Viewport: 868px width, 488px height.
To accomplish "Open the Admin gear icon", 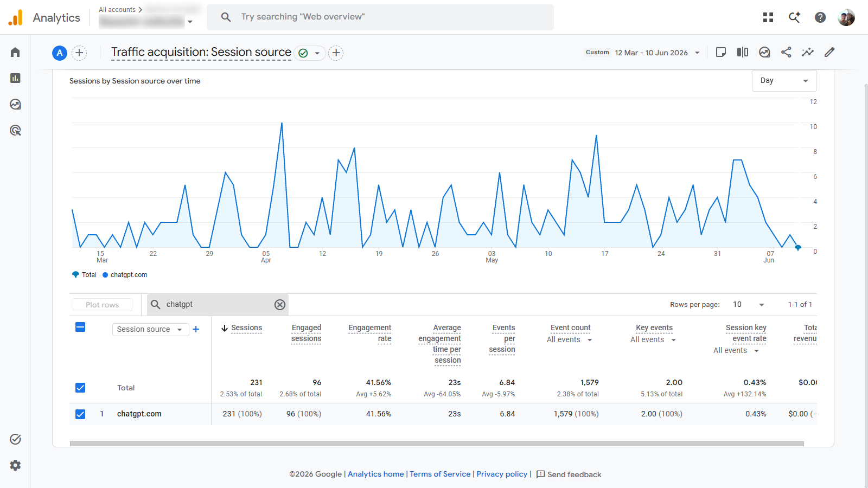I will 15,465.
